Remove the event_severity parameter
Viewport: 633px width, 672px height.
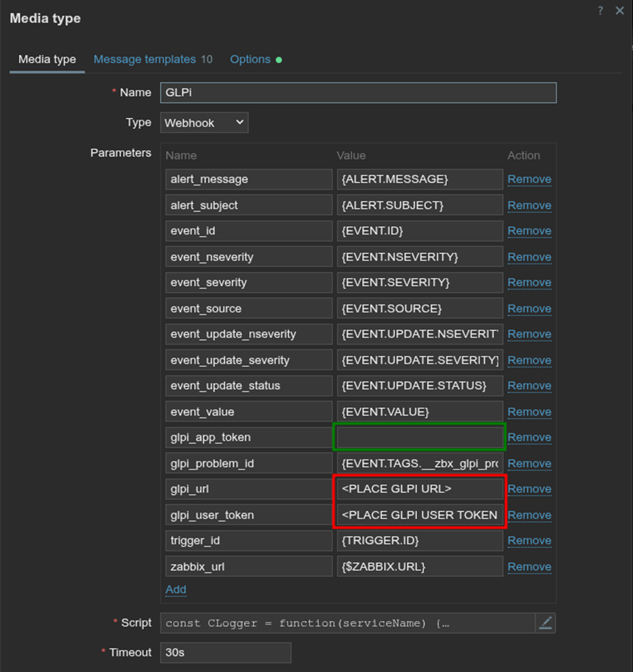[529, 283]
